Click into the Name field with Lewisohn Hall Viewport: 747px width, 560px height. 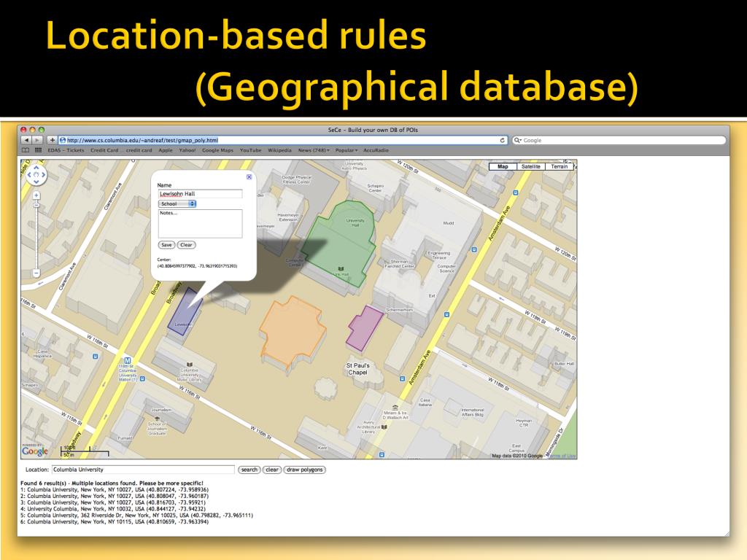point(200,194)
